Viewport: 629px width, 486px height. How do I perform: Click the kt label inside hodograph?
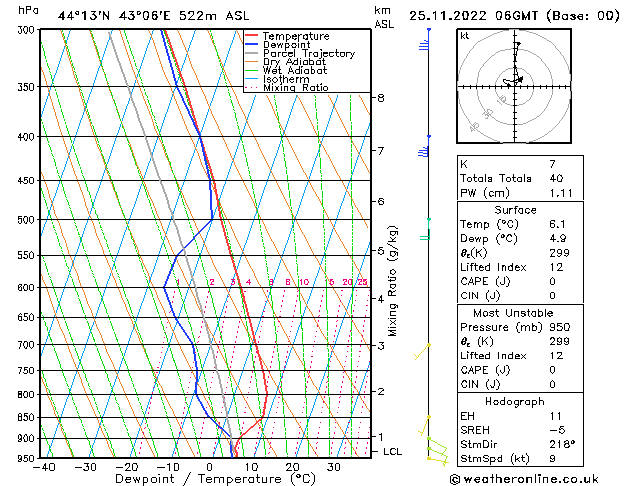pyautogui.click(x=465, y=36)
